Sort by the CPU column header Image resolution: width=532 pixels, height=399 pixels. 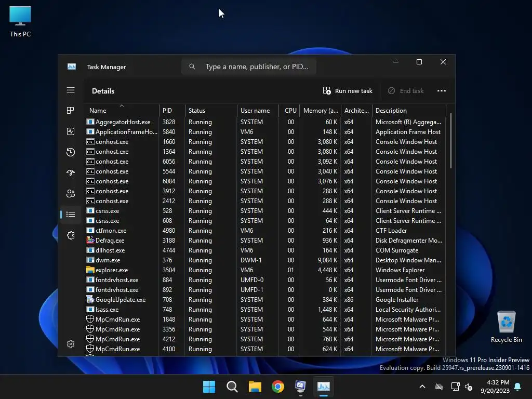click(289, 110)
